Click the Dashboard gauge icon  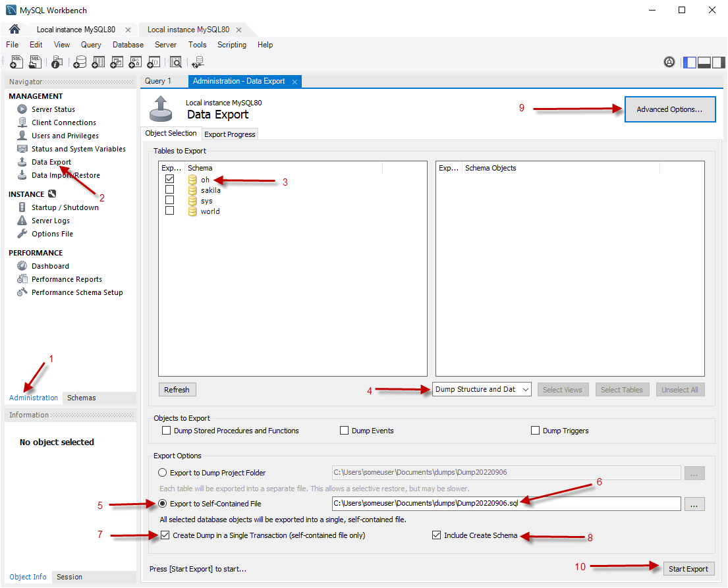(x=22, y=266)
